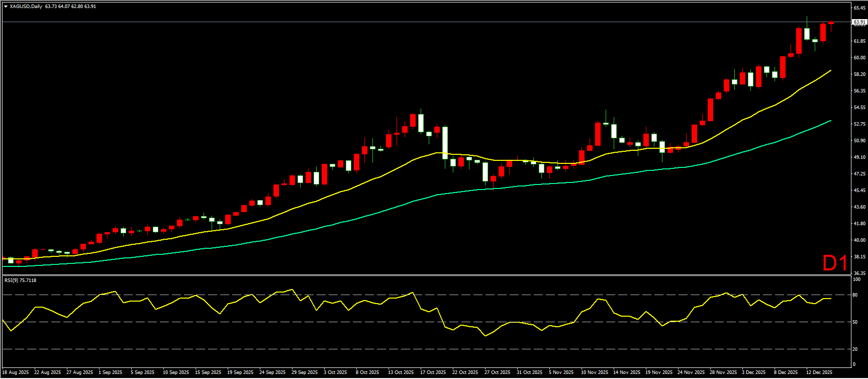Select the RSI(9) 75.7118 indicator label
Image resolution: width=868 pixels, height=379 pixels.
[x=20, y=280]
